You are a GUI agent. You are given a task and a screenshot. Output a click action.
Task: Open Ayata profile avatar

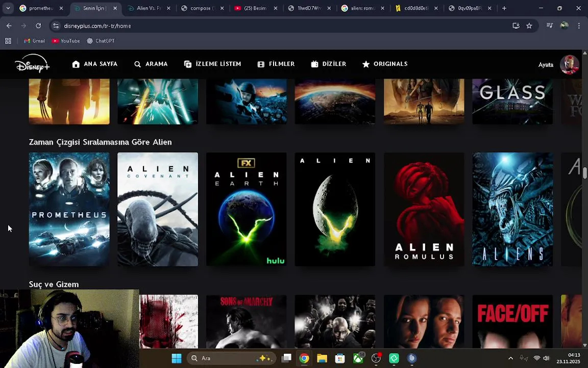point(569,64)
